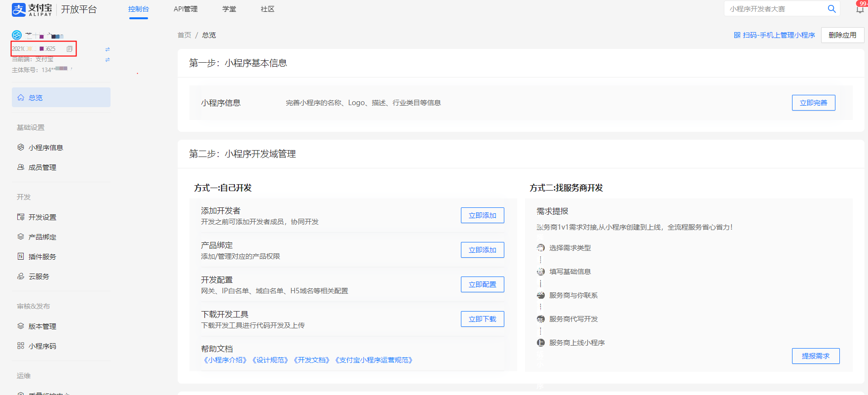
Task: Click the Alipay logo icon
Action: point(19,9)
